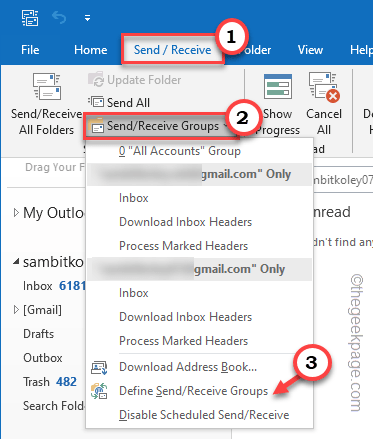Select the Send / Receive tab
Viewport: 373px width, 439px height.
click(172, 50)
